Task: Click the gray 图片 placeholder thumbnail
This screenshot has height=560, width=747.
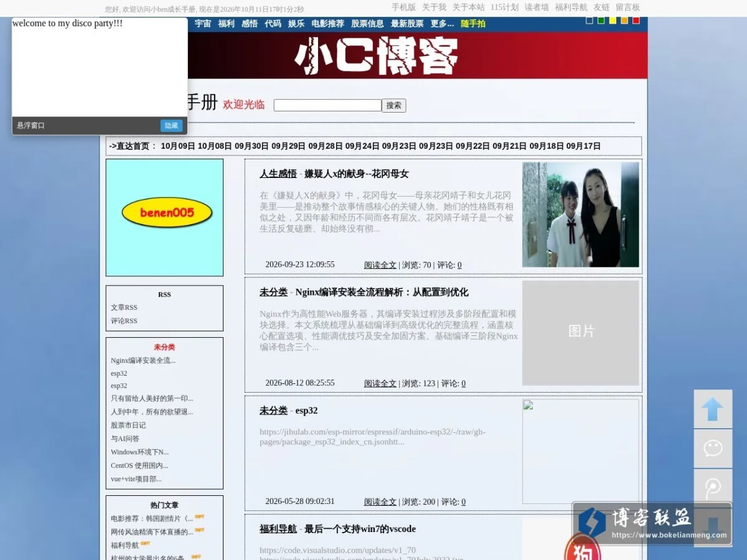Action: pyautogui.click(x=581, y=333)
